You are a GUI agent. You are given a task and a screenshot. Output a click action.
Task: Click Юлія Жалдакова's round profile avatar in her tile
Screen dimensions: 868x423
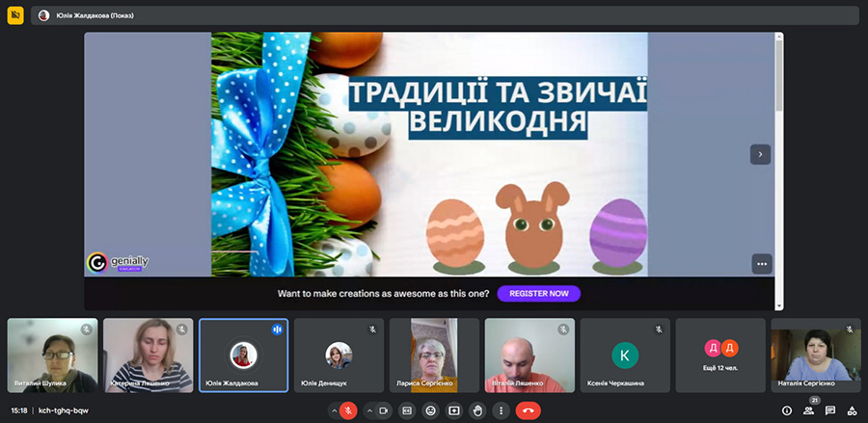coord(244,356)
